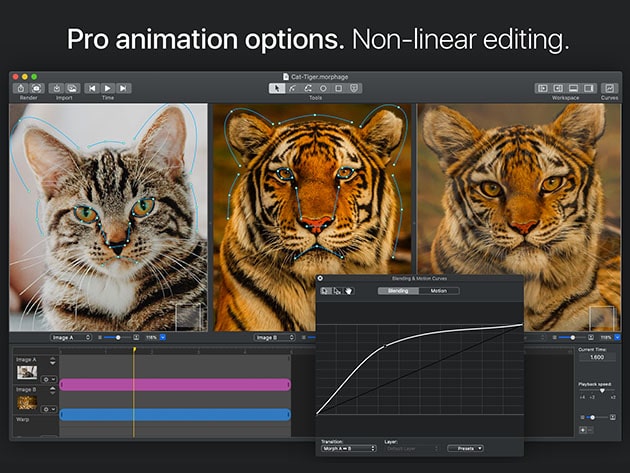Click the Render snapshot camera icon
The height and width of the screenshot is (473, 630).
(37, 88)
